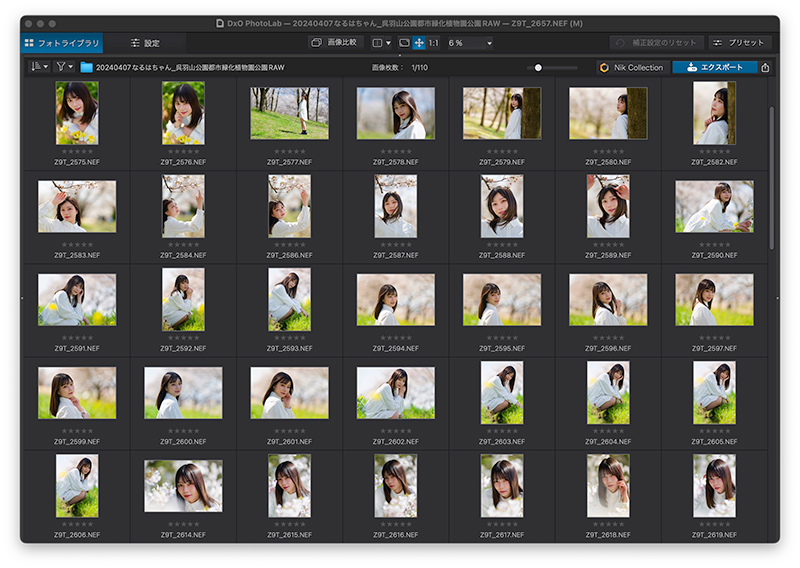Click the エクスポート export button
Viewport: 800px width, 568px height.
(x=714, y=67)
